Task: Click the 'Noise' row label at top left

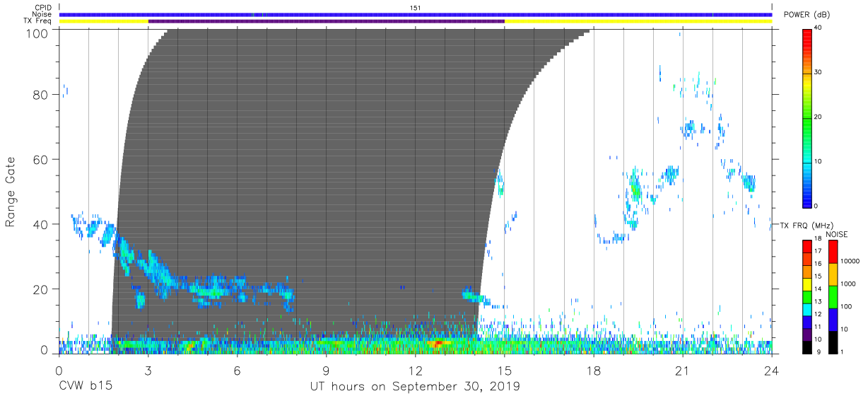Action: (43, 14)
